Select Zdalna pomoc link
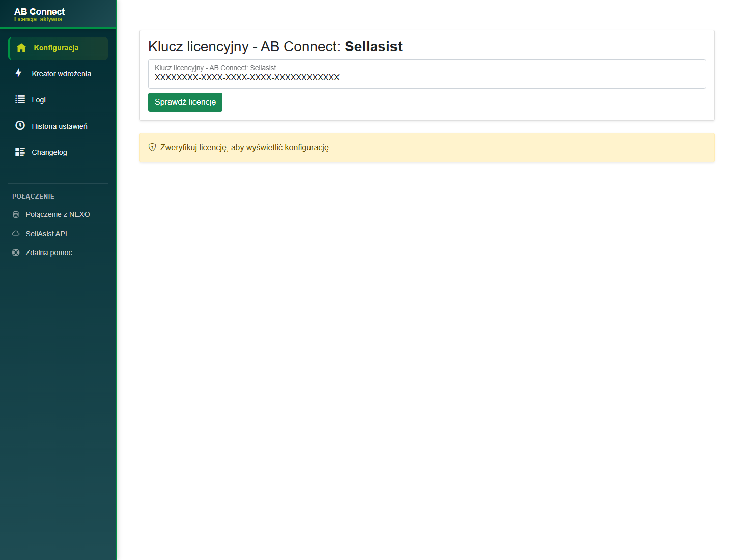 pos(58,253)
